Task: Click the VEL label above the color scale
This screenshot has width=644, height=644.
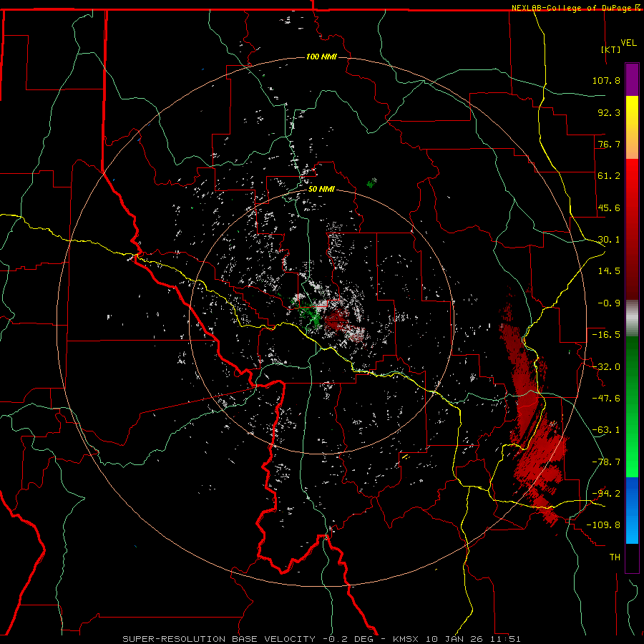Action: [628, 43]
